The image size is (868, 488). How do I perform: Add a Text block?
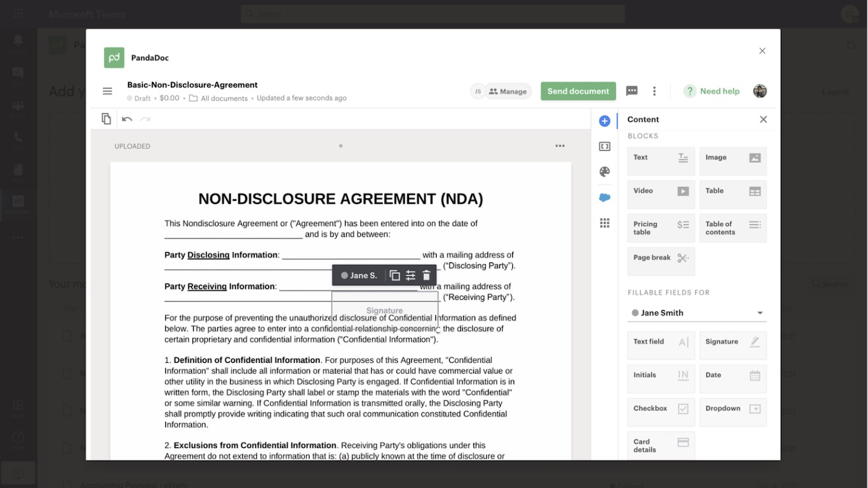[x=661, y=161]
